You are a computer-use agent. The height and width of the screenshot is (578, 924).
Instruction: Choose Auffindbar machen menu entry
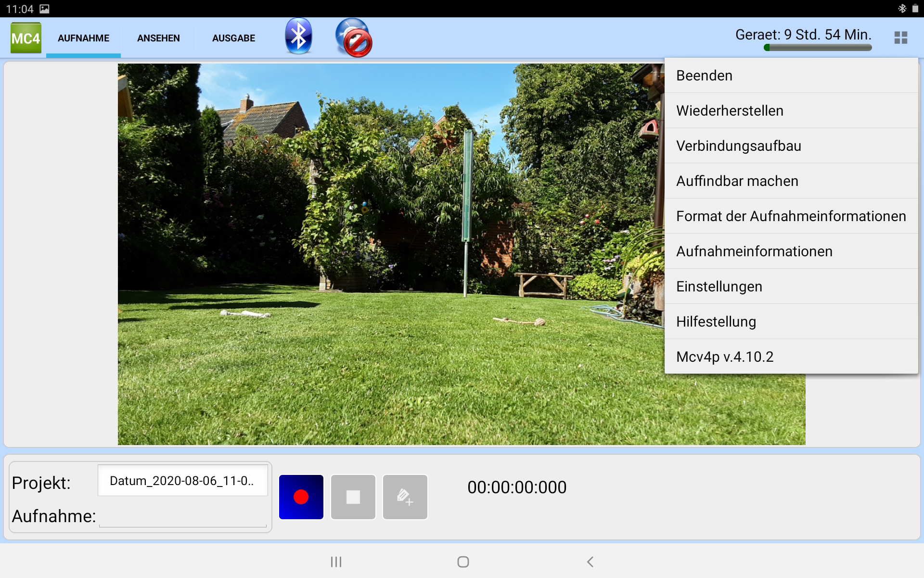(x=791, y=181)
